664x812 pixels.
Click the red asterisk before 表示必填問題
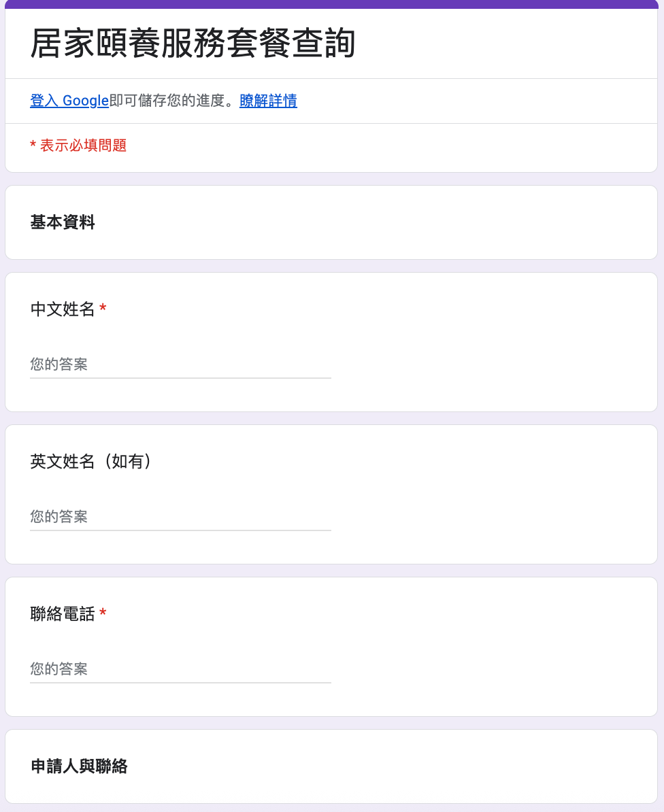33,146
